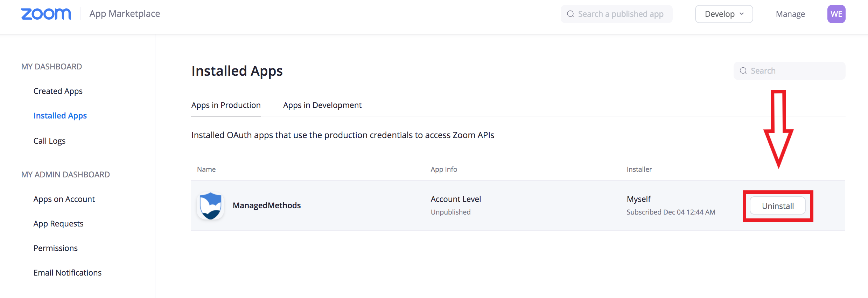This screenshot has height=298, width=868.
Task: Expand the Develop dropdown
Action: click(723, 14)
